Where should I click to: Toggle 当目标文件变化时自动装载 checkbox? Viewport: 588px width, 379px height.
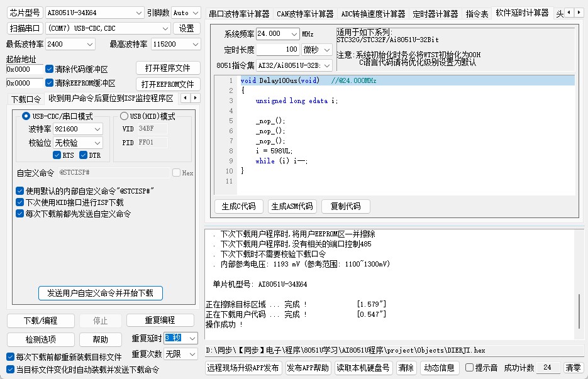click(x=11, y=369)
